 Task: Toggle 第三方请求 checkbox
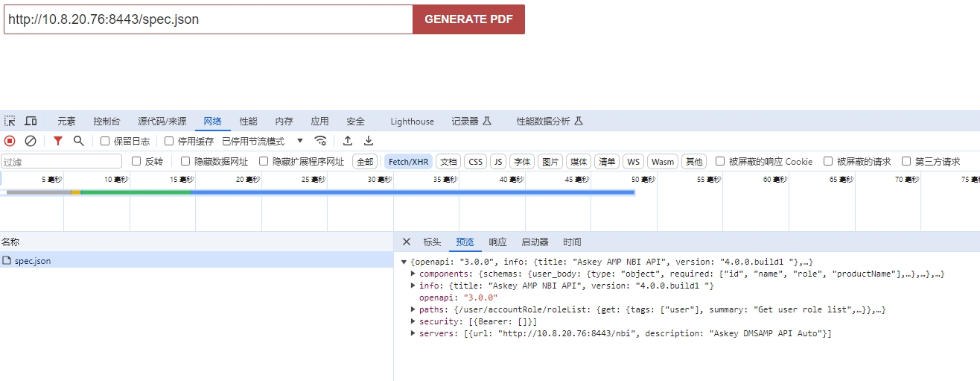tap(906, 161)
